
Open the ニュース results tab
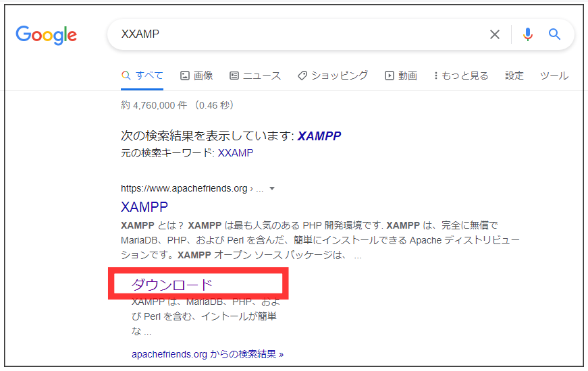255,76
